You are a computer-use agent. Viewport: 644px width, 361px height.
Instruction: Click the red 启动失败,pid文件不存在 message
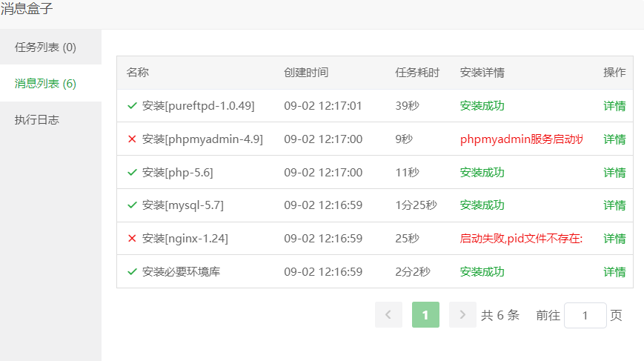(x=521, y=238)
